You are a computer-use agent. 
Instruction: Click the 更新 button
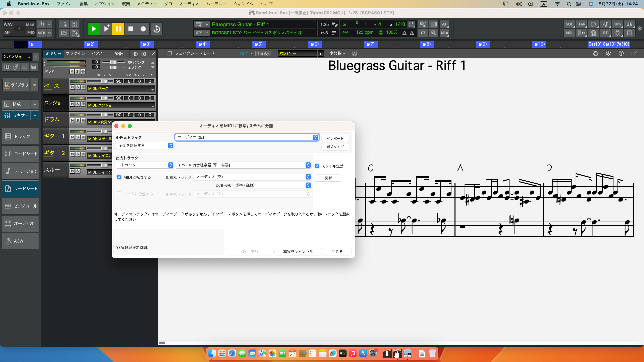(328, 178)
